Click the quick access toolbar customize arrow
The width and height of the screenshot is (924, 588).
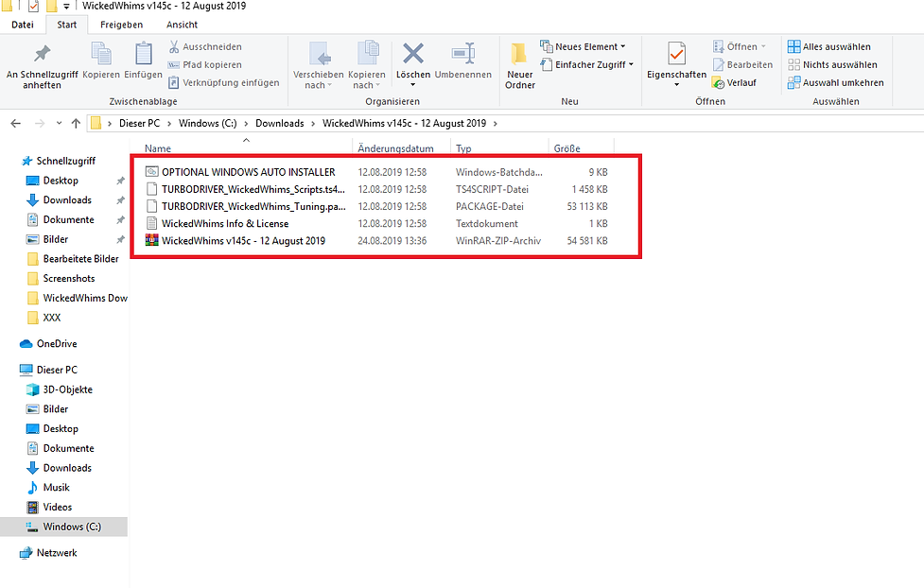pyautogui.click(x=66, y=7)
